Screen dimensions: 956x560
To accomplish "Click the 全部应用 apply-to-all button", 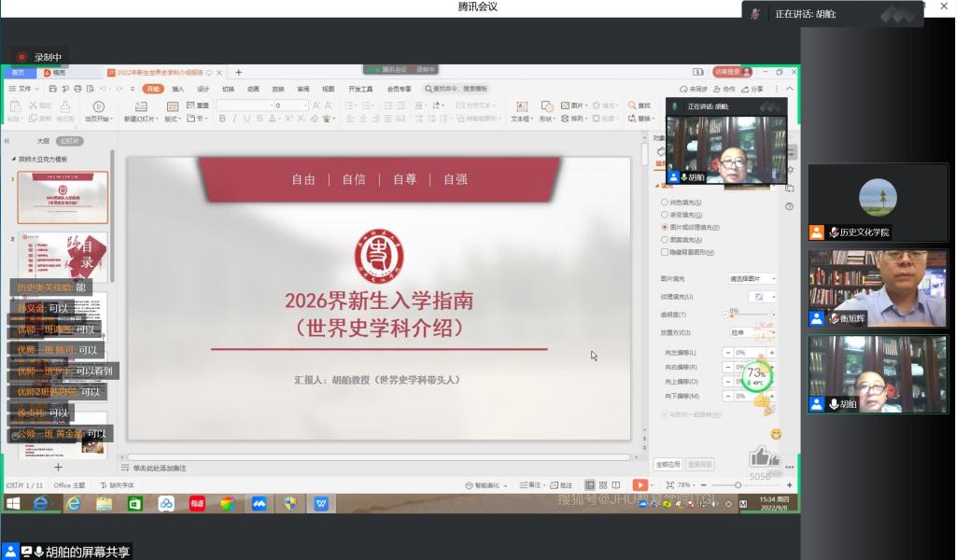I will (x=668, y=464).
